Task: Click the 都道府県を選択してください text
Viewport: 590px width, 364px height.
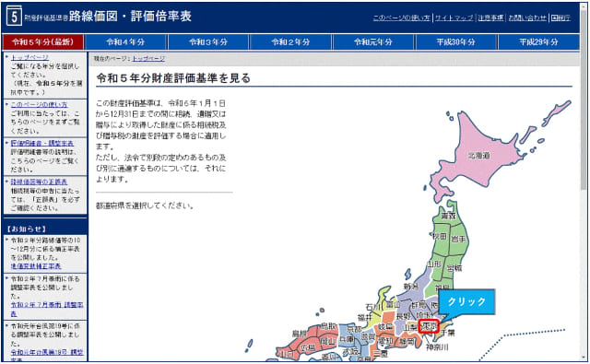Action: 145,205
